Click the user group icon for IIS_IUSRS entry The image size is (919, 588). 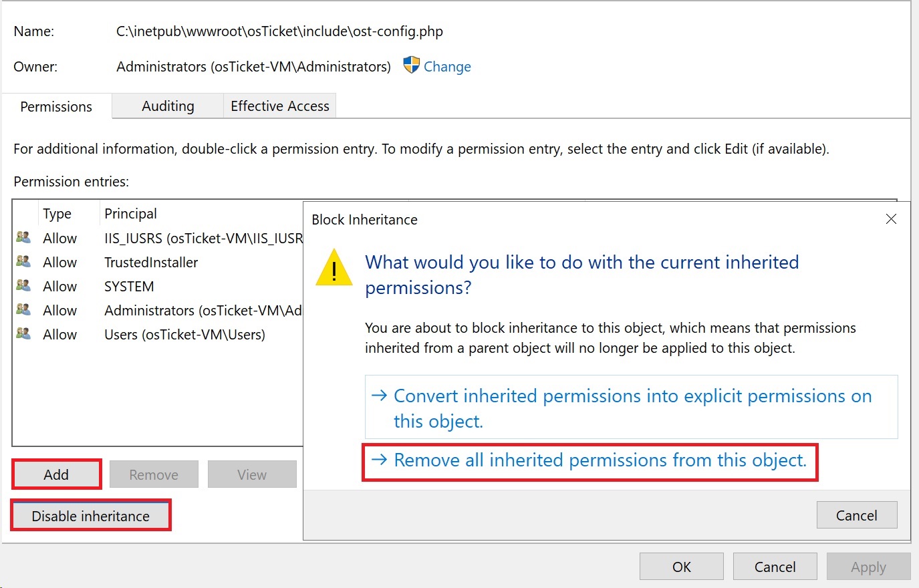pyautogui.click(x=23, y=237)
